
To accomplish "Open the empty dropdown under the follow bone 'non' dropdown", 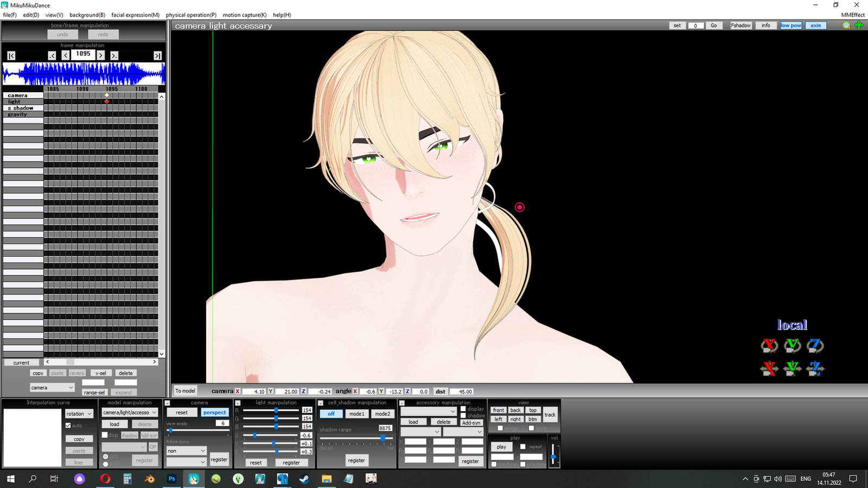I will click(x=186, y=461).
